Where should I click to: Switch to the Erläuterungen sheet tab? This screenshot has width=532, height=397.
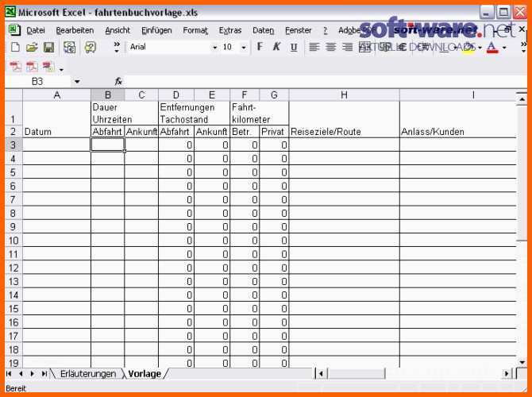(x=88, y=374)
